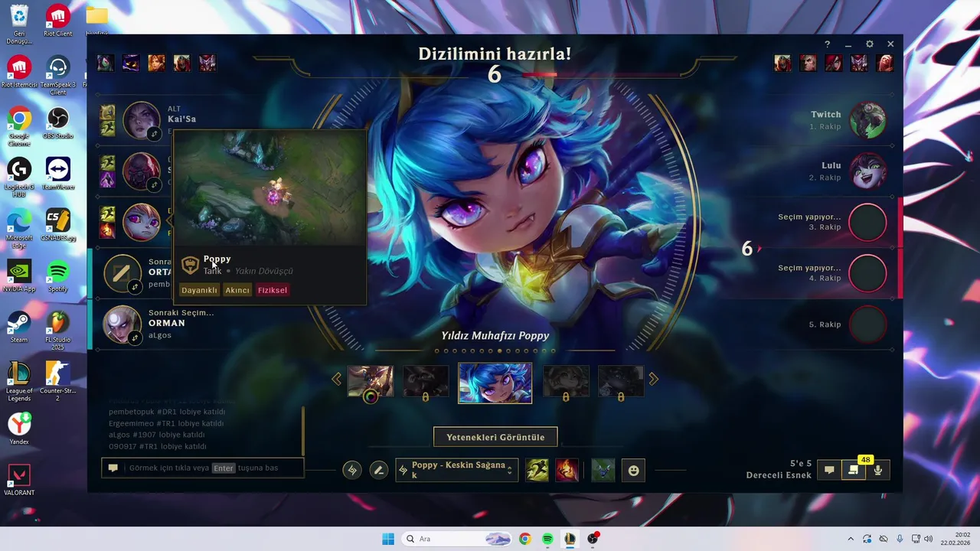Show previous skins with left arrow
The height and width of the screenshot is (551, 980).
pyautogui.click(x=337, y=379)
